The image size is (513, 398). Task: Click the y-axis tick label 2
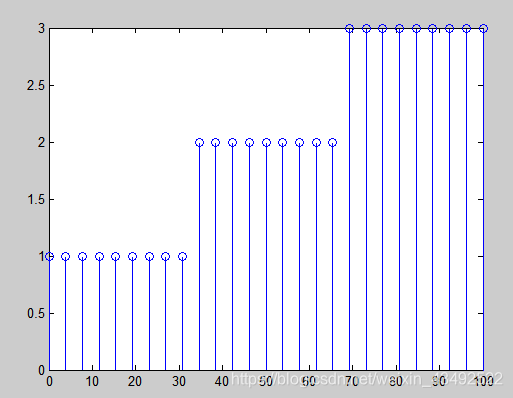coord(41,143)
